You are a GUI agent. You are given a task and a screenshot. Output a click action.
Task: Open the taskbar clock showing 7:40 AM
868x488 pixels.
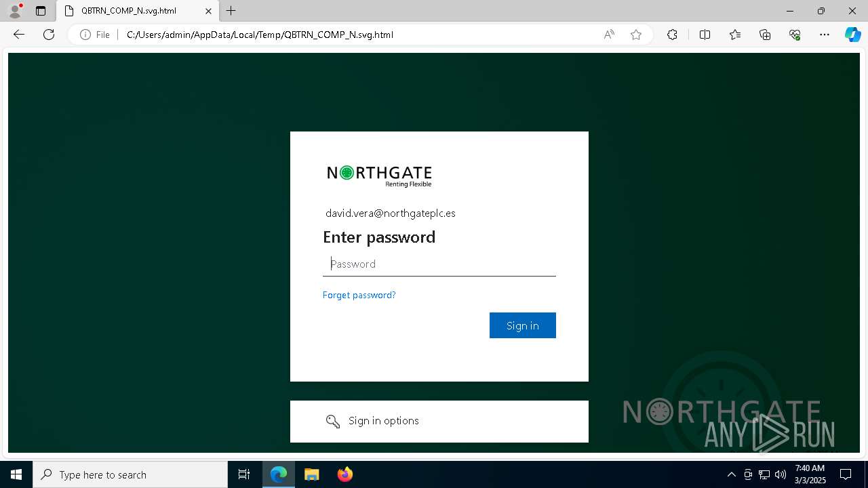point(810,474)
